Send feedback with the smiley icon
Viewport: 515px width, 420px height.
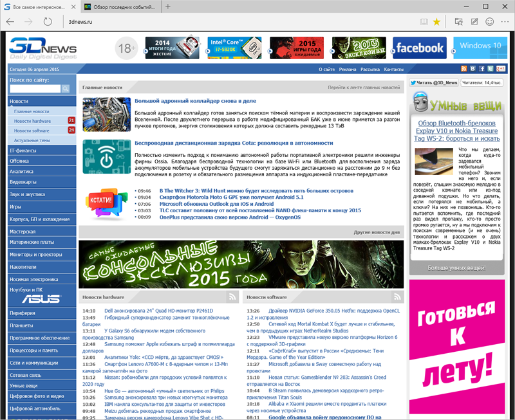pyautogui.click(x=490, y=22)
